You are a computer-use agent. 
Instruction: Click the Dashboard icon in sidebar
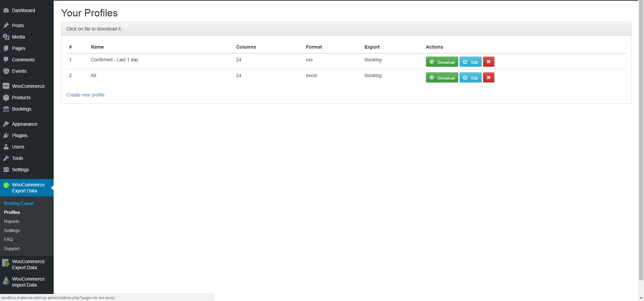(x=6, y=10)
